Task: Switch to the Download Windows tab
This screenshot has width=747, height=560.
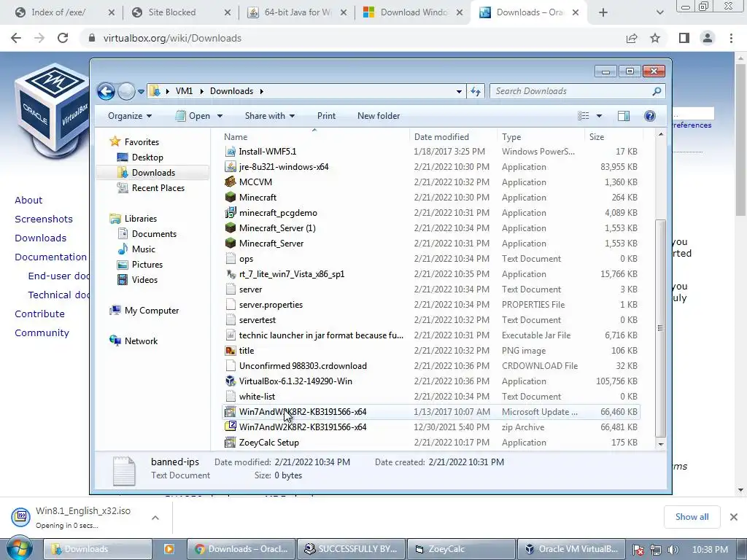Action: pyautogui.click(x=413, y=12)
